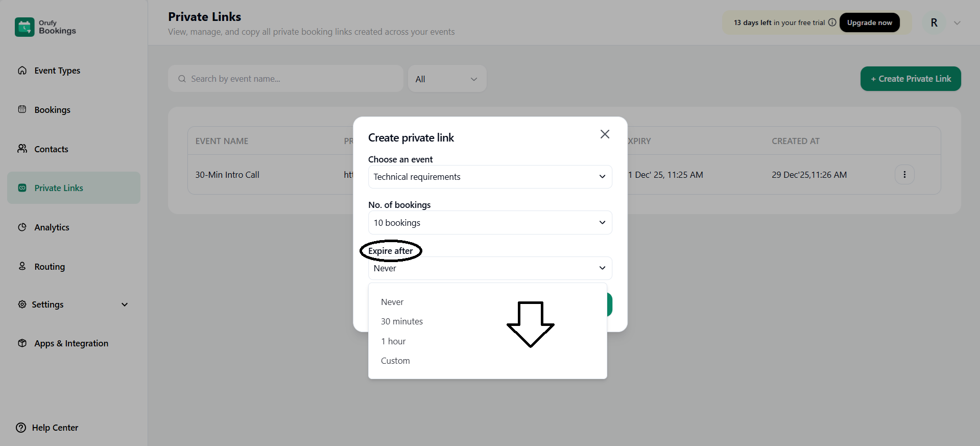The height and width of the screenshot is (446, 980).
Task: Click inside the event name search field
Action: [285, 78]
